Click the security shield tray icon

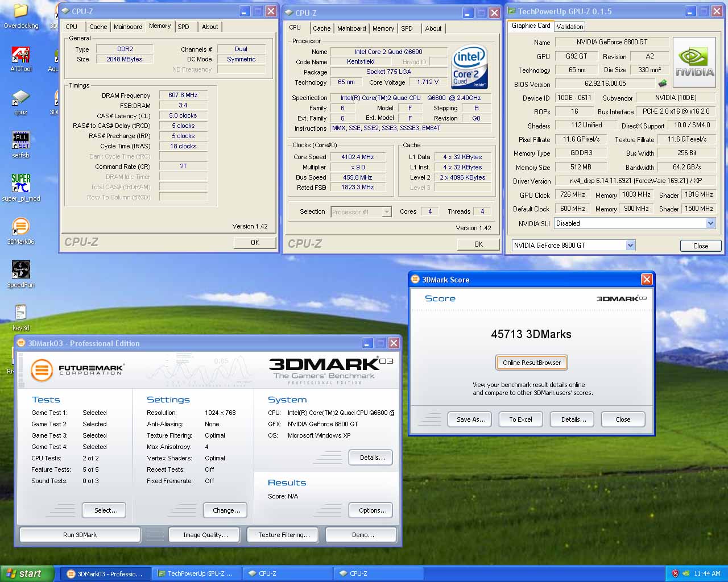675,573
